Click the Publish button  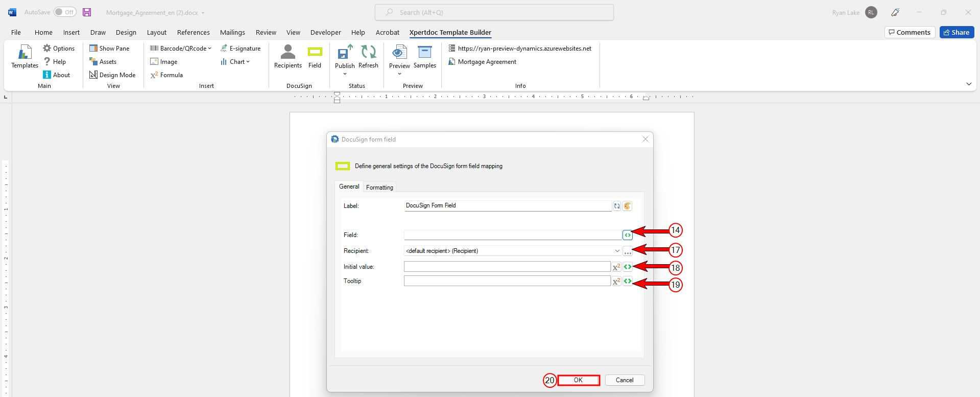345,57
